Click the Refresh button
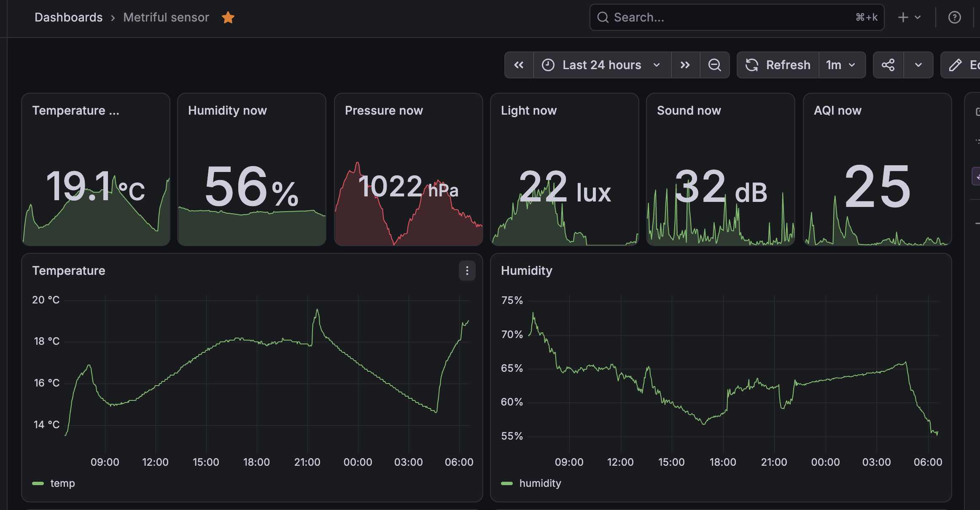The width and height of the screenshot is (980, 510). 778,65
